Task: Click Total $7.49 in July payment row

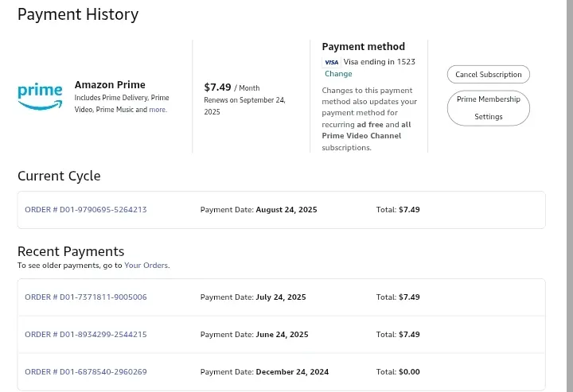Action: (x=398, y=297)
